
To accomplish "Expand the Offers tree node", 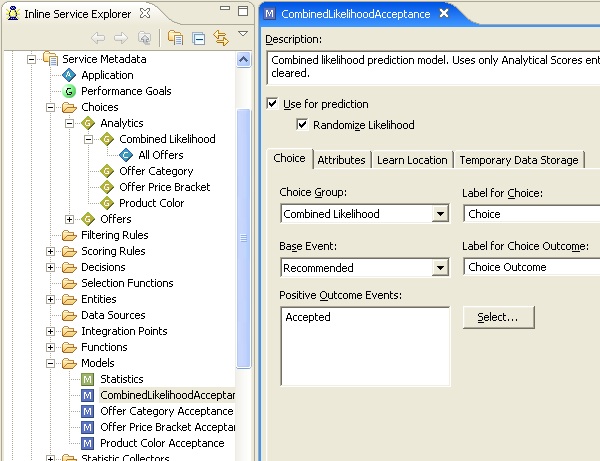I will point(69,219).
